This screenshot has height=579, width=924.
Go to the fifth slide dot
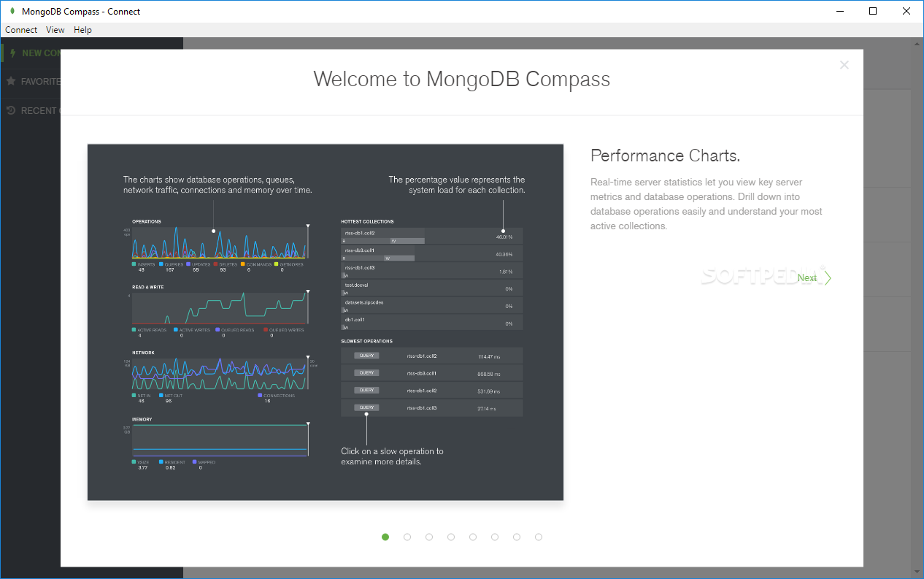pyautogui.click(x=473, y=537)
